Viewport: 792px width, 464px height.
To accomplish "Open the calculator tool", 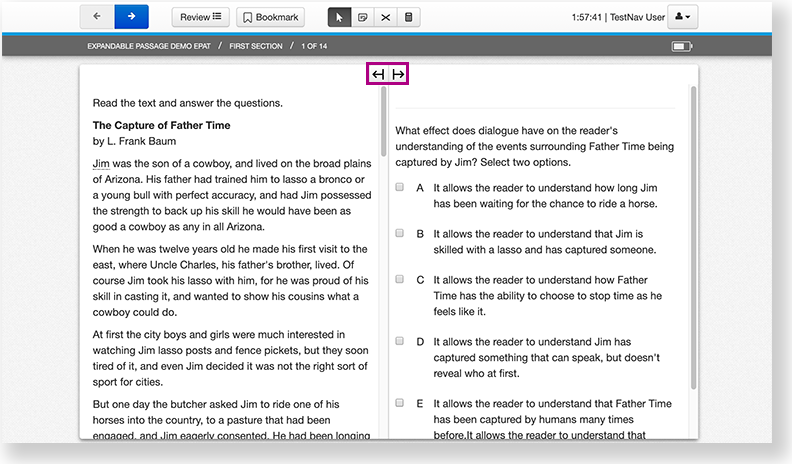I will 409,17.
